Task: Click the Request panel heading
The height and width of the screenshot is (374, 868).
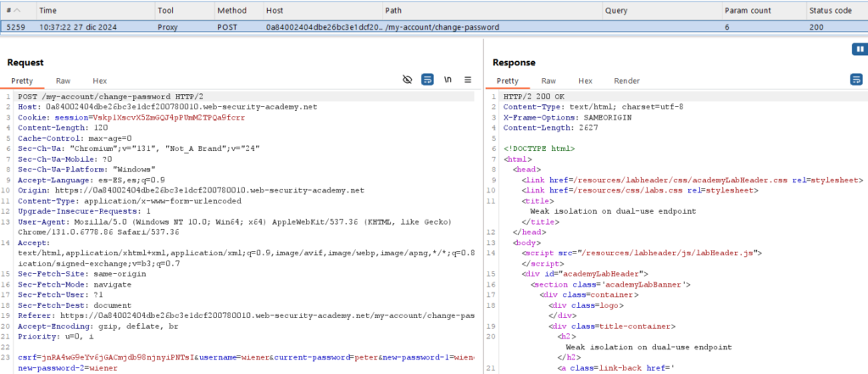Action: 25,63
